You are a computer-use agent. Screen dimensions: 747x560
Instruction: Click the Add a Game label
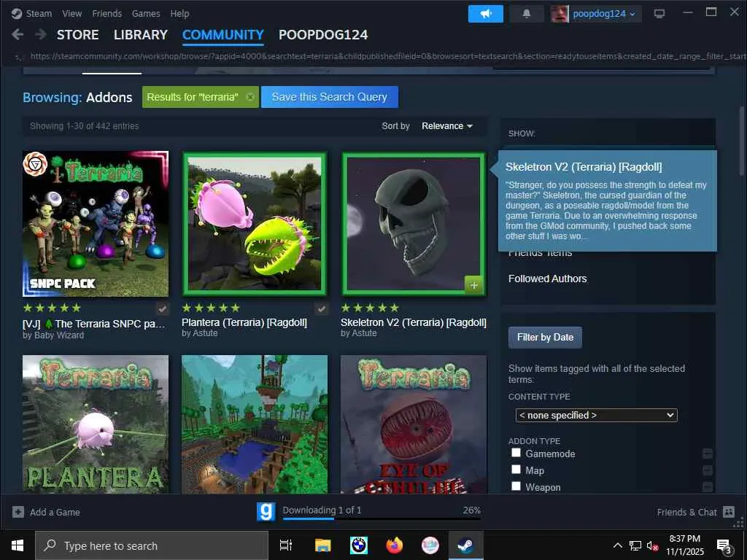point(55,512)
